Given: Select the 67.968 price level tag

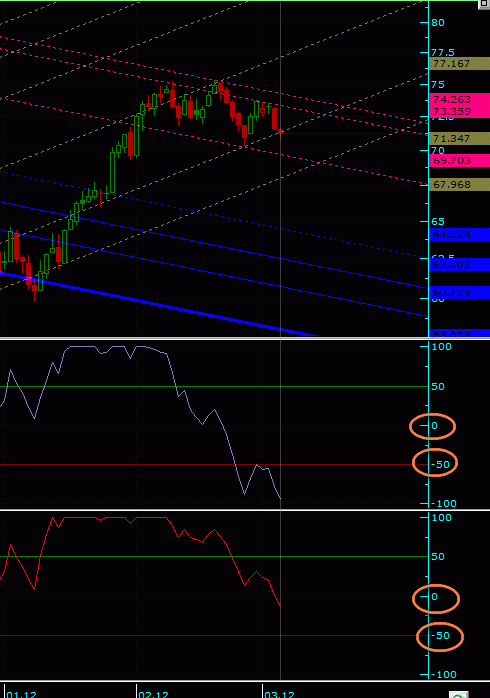Looking at the screenshot, I should coord(459,184).
